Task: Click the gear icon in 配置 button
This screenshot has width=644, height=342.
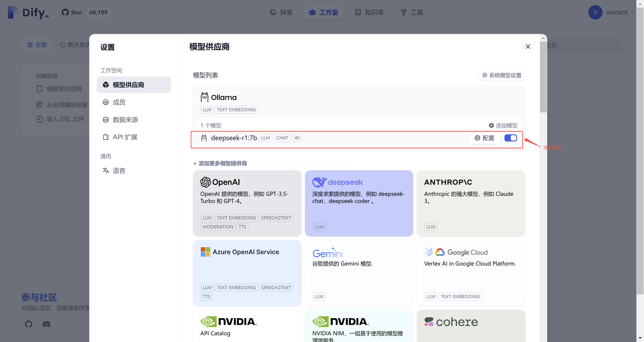Action: 477,138
